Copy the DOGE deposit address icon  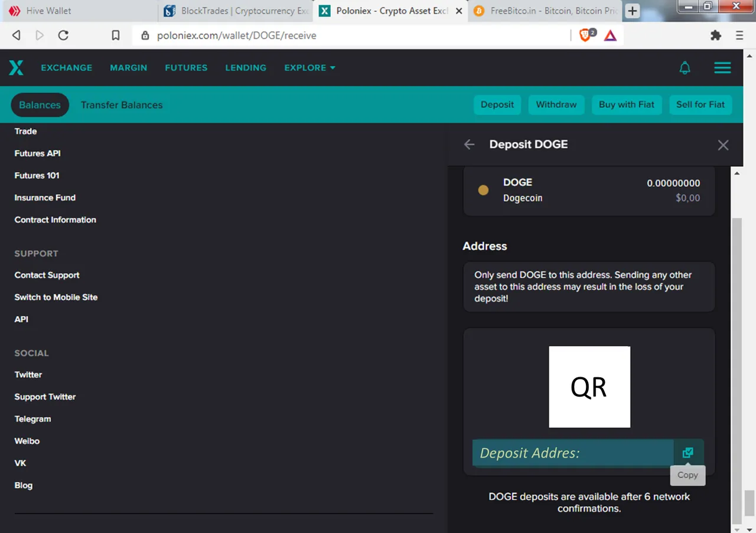point(687,453)
